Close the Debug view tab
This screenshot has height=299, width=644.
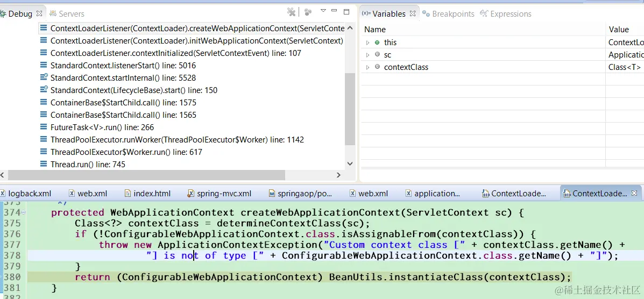[39, 13]
